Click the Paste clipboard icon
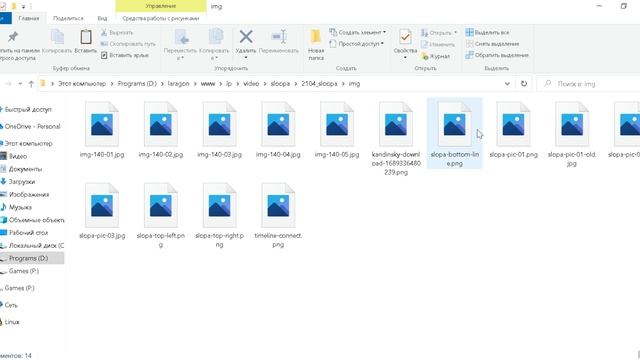This screenshot has width=640, height=360. click(x=86, y=37)
